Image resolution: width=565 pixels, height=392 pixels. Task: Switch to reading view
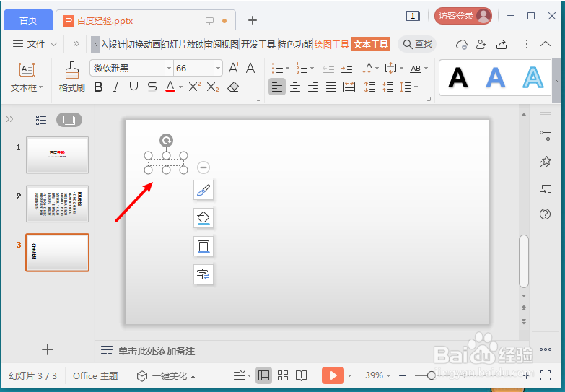[301, 376]
